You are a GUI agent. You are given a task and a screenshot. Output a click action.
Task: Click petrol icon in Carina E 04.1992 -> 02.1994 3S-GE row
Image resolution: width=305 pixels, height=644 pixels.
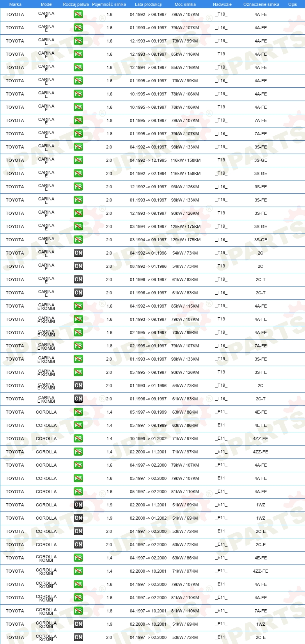pyautogui.click(x=78, y=173)
